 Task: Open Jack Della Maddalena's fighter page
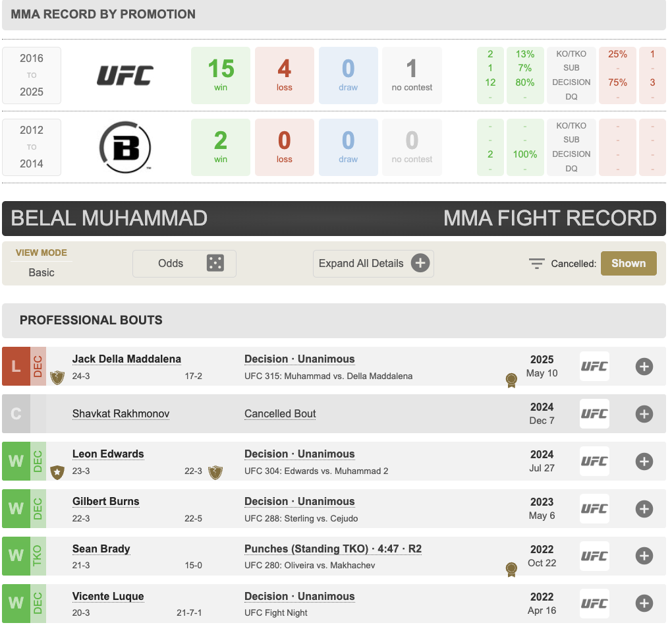(126, 359)
